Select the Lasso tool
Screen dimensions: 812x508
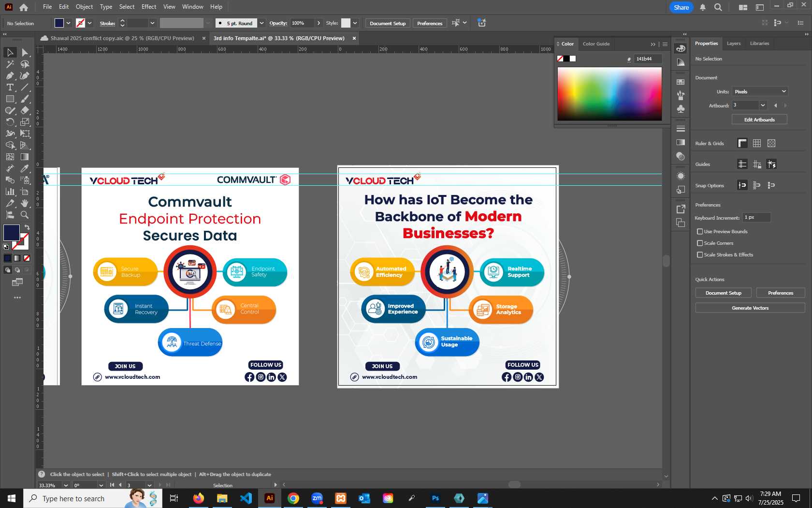point(25,64)
